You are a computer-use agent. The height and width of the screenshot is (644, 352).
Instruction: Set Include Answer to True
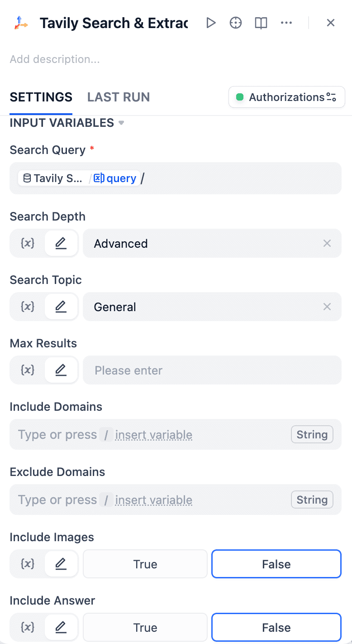pyautogui.click(x=145, y=627)
